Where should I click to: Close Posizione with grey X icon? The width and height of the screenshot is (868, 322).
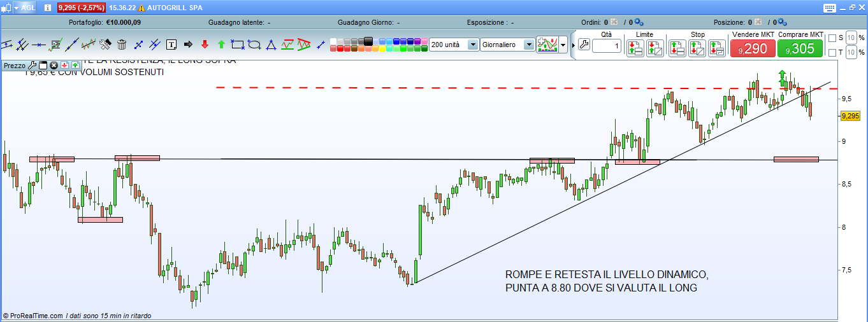click(x=757, y=22)
